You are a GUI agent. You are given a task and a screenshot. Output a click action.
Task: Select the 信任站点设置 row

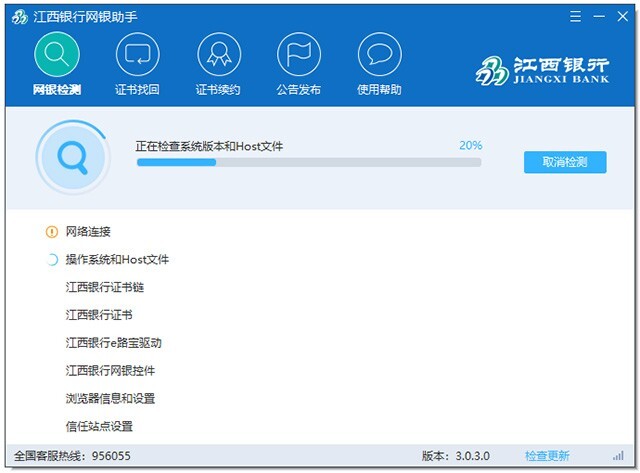99,426
